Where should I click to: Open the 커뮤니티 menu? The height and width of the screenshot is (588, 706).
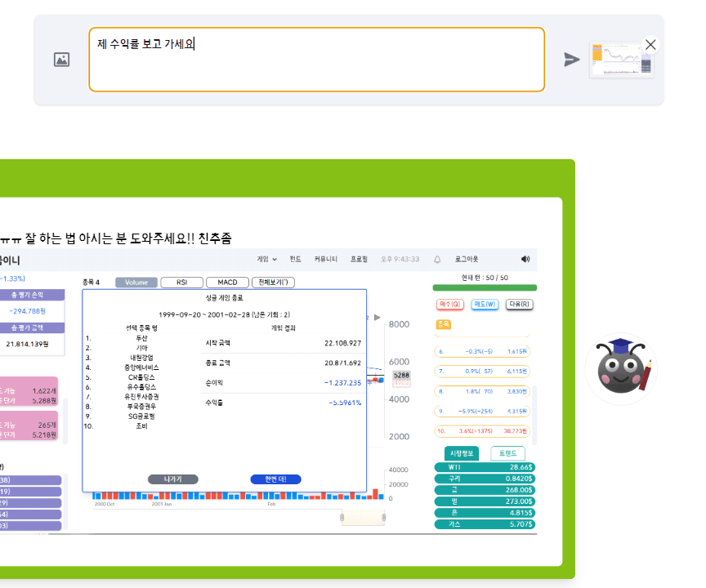tap(325, 259)
